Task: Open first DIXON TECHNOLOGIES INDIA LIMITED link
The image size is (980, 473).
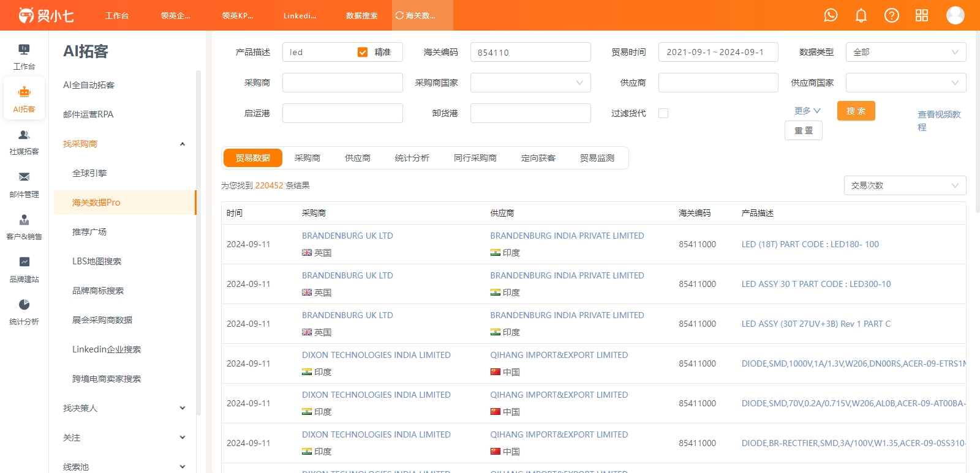Action: [x=376, y=355]
